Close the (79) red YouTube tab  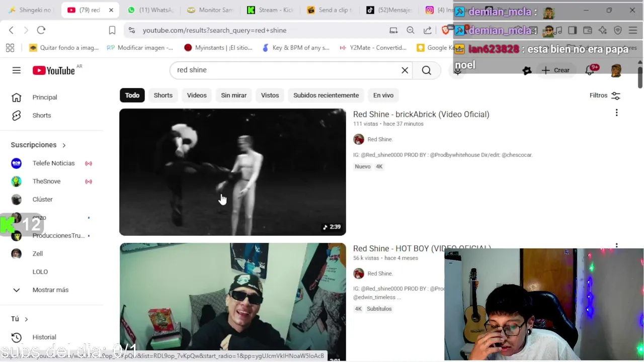[x=111, y=10]
